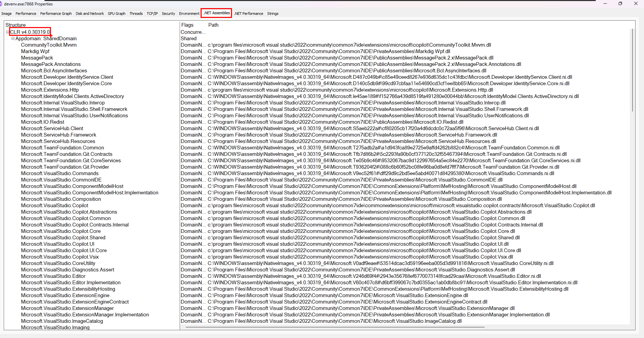This screenshot has width=644, height=338.
Task: Go to the Environment tab
Action: (189, 14)
